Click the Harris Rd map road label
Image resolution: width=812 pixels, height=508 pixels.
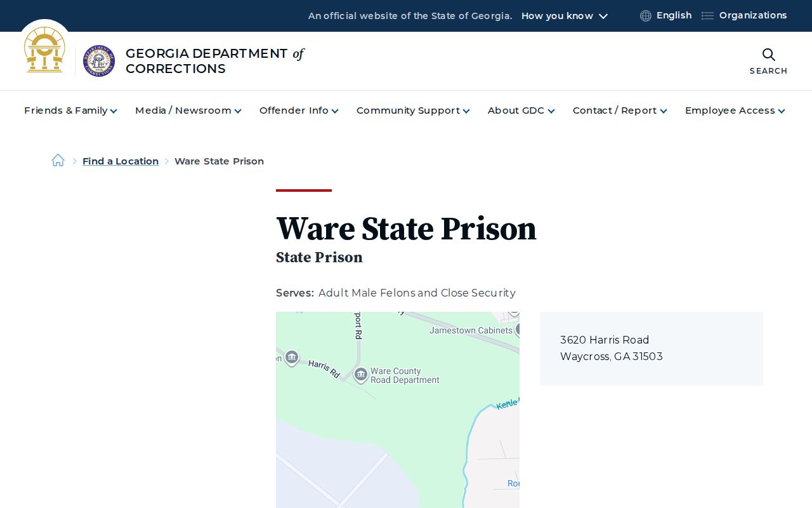[x=324, y=369]
